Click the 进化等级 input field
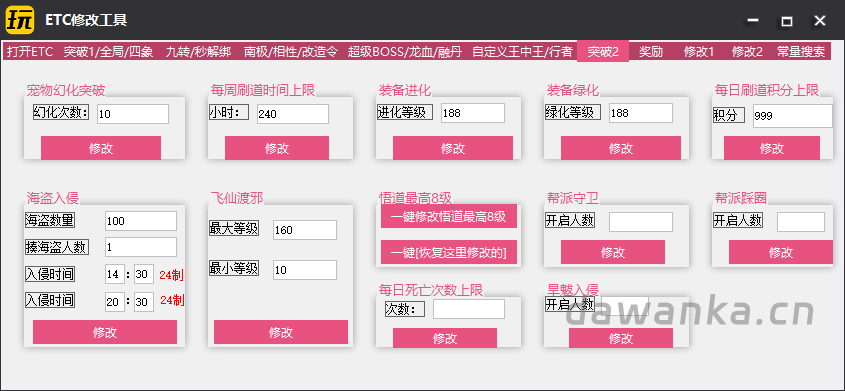The height and width of the screenshot is (391, 845). tap(473, 113)
